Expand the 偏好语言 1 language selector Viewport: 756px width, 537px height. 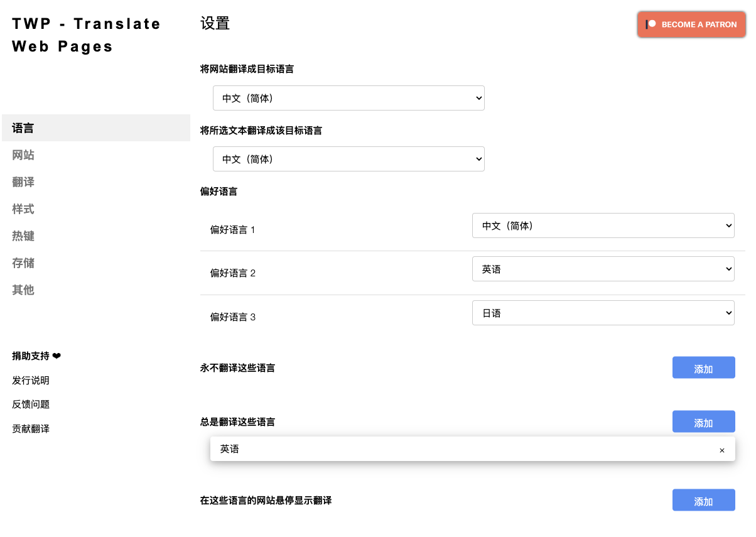point(603,225)
